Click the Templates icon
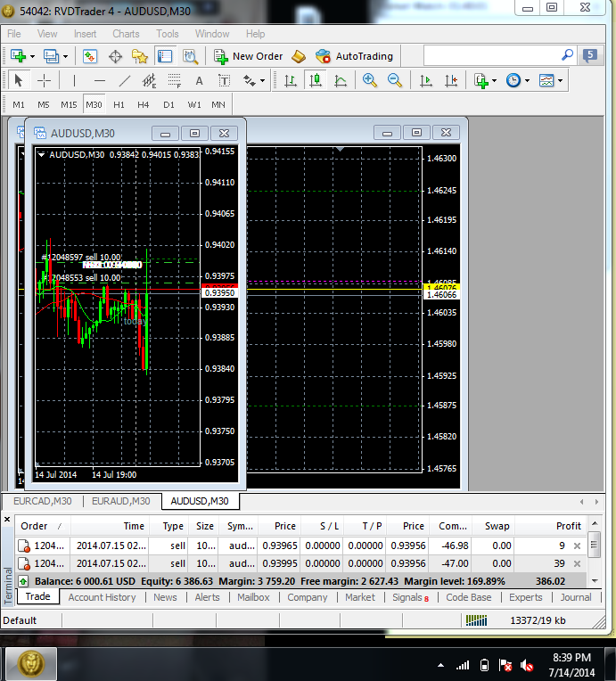This screenshot has width=616, height=681. coord(546,81)
